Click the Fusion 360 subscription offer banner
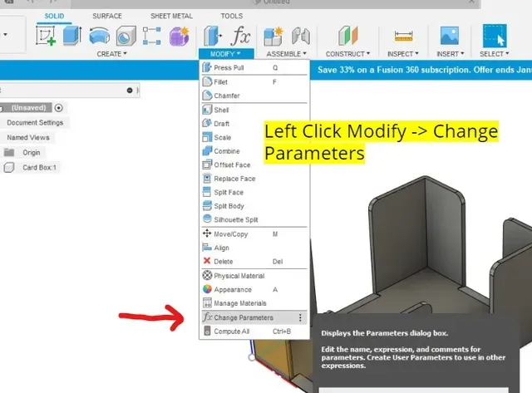532x393 pixels. click(425, 70)
